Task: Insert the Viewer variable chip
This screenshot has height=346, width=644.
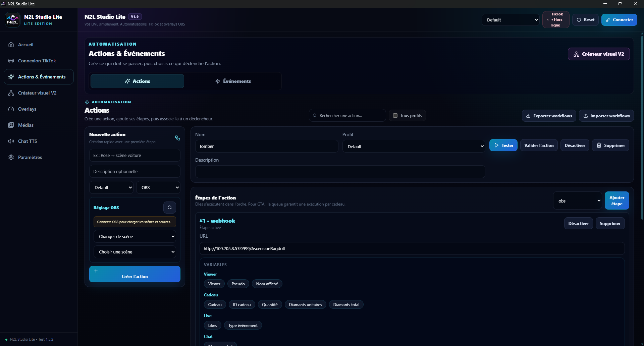Action: pos(214,284)
